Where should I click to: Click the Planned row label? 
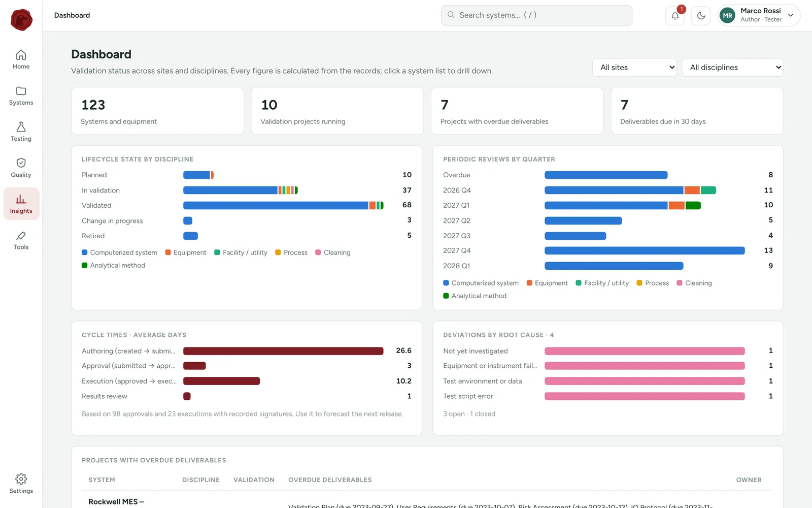(94, 175)
